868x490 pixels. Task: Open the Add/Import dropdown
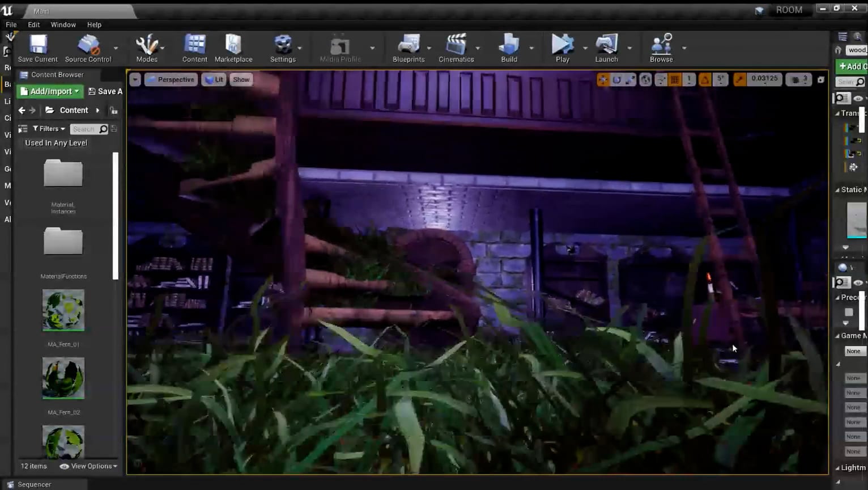(50, 91)
